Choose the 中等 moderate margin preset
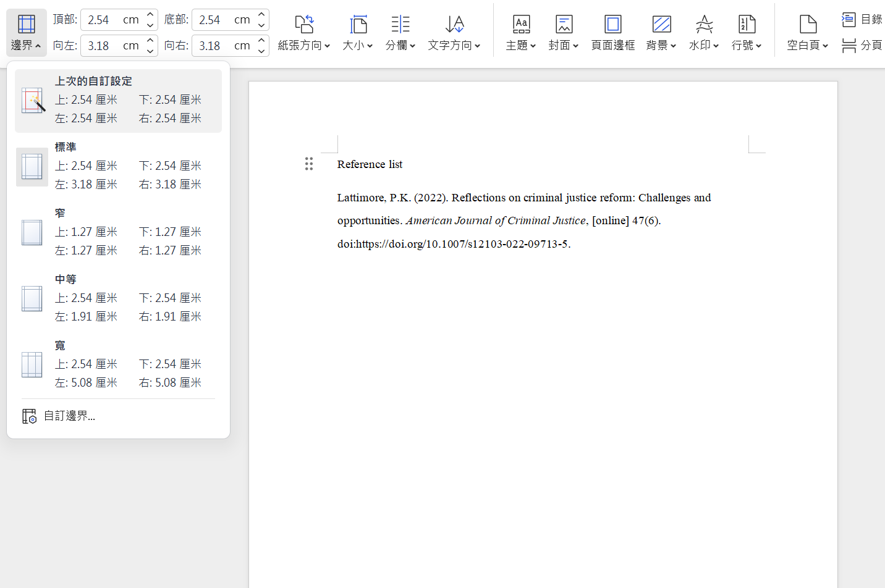This screenshot has height=588, width=885. pos(118,299)
